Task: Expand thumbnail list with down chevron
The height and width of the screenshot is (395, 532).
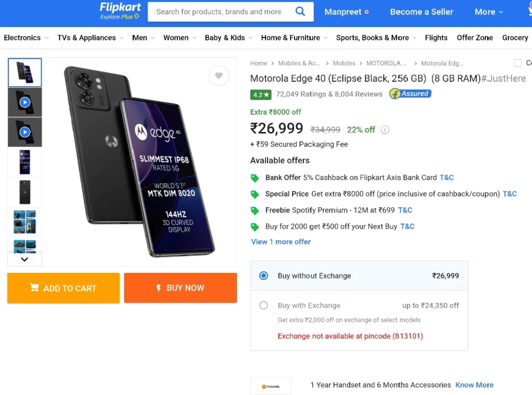Action: pyautogui.click(x=24, y=259)
